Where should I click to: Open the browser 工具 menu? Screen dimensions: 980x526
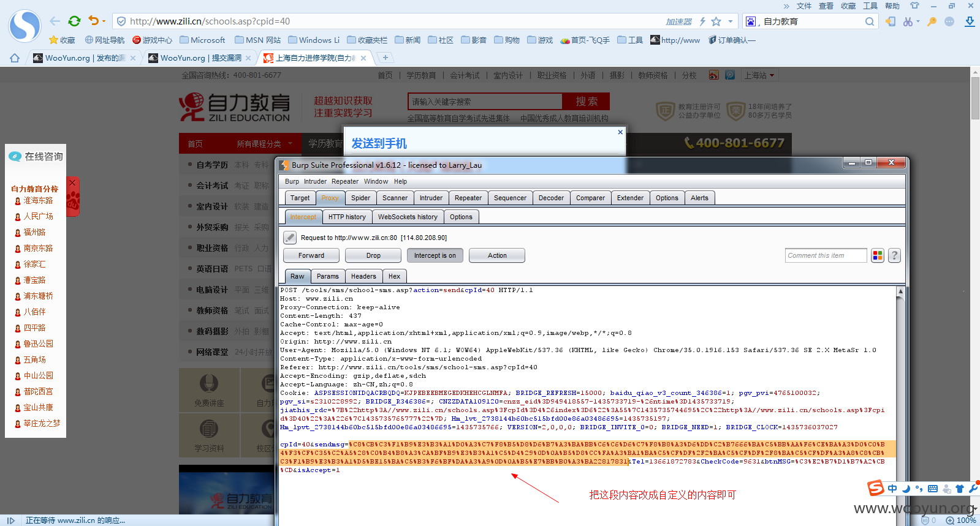pos(870,6)
